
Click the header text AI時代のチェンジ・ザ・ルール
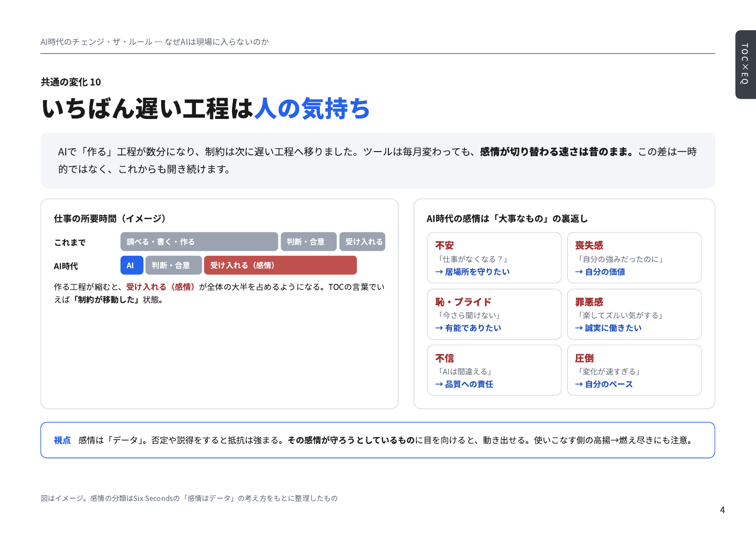pyautogui.click(x=96, y=42)
